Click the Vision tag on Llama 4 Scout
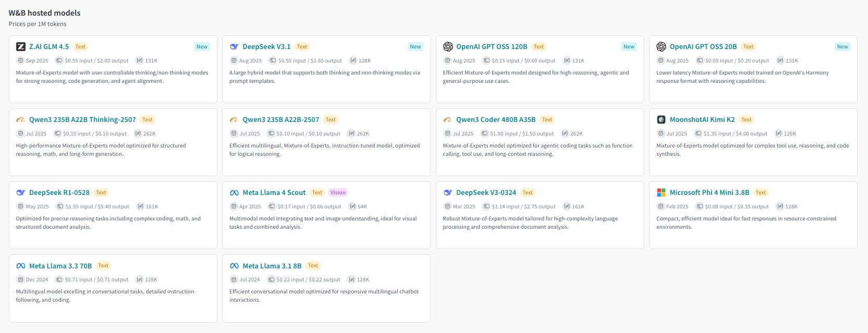 (338, 192)
